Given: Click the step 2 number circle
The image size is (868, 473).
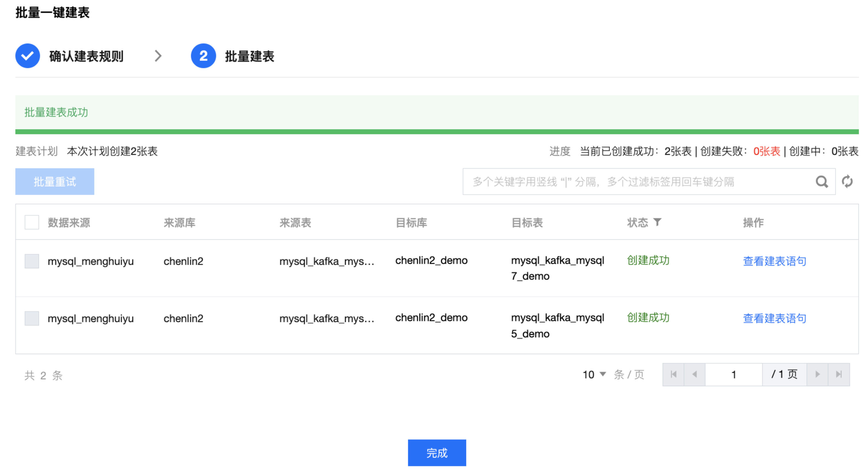Looking at the screenshot, I should click(x=203, y=56).
